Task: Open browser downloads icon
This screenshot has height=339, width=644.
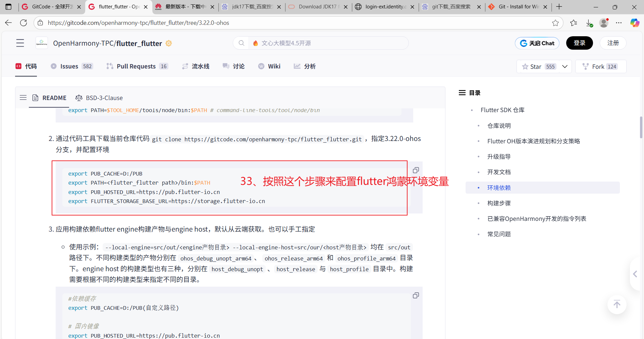Action: 589,23
